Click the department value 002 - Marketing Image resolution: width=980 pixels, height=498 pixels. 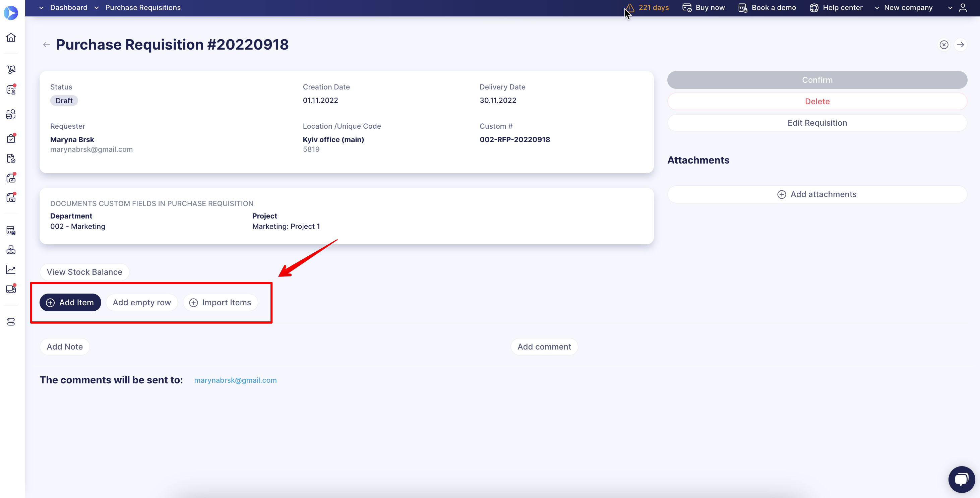[x=78, y=226]
